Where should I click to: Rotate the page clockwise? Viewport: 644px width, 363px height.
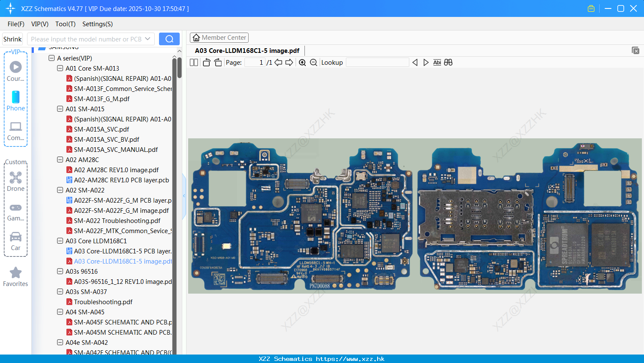click(x=218, y=62)
